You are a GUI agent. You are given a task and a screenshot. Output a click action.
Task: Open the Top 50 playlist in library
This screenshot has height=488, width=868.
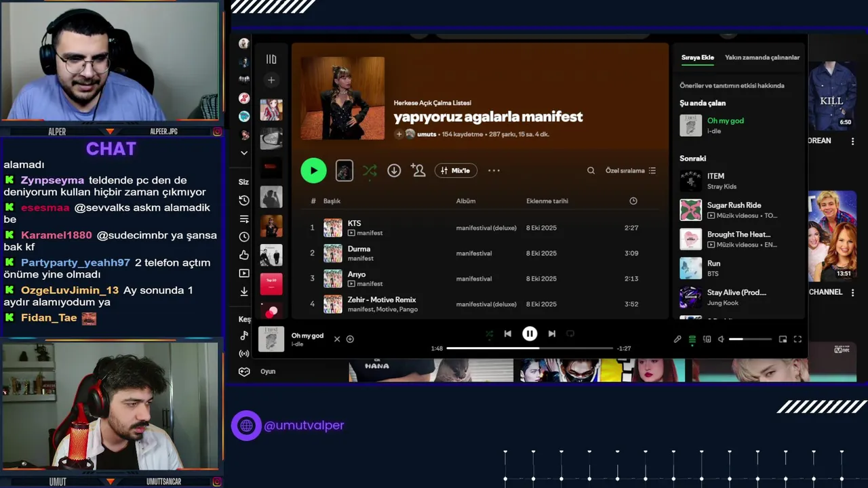(271, 284)
